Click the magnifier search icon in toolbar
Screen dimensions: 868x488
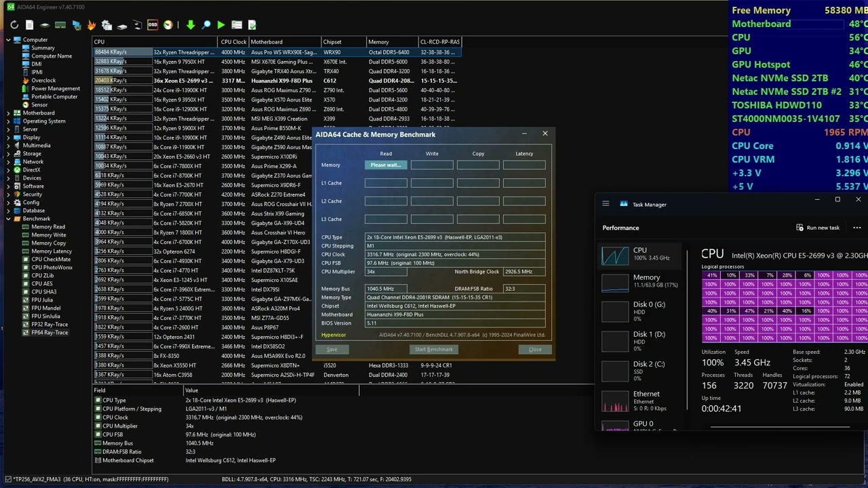point(206,25)
